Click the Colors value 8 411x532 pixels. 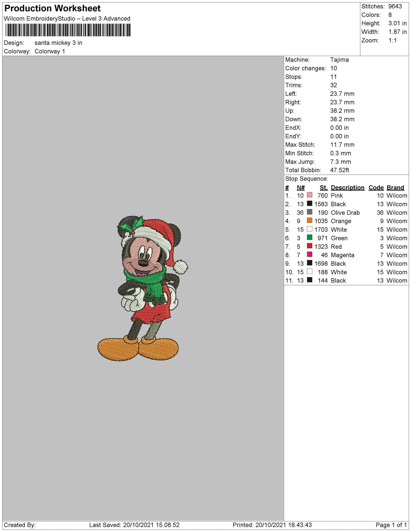point(390,15)
